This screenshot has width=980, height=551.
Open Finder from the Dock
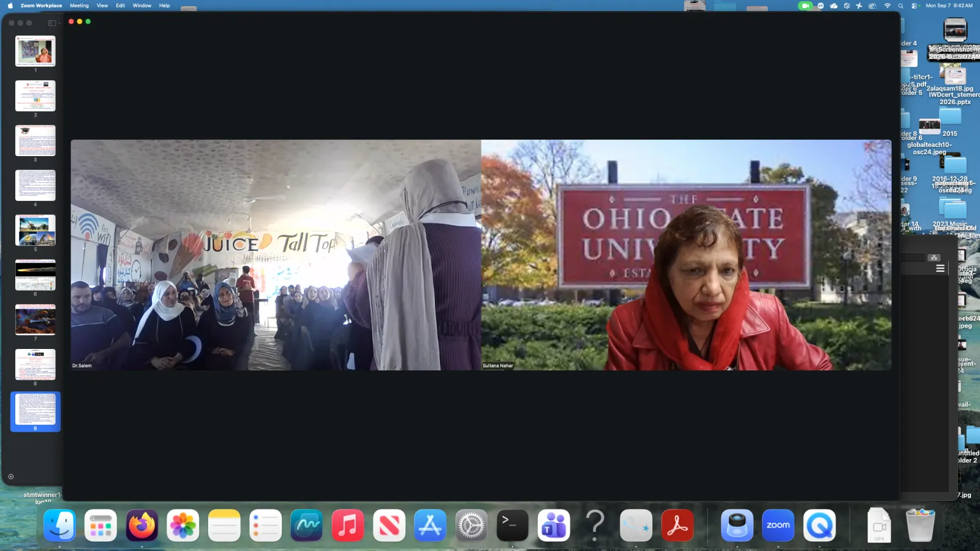click(x=59, y=525)
